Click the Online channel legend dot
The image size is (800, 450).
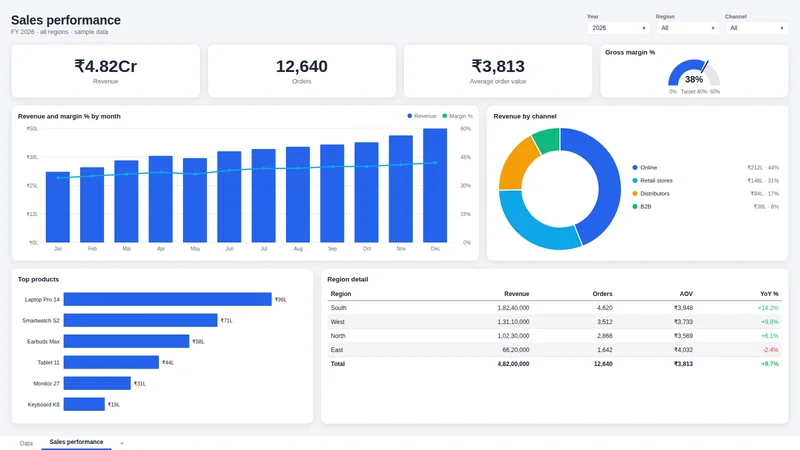tap(635, 167)
